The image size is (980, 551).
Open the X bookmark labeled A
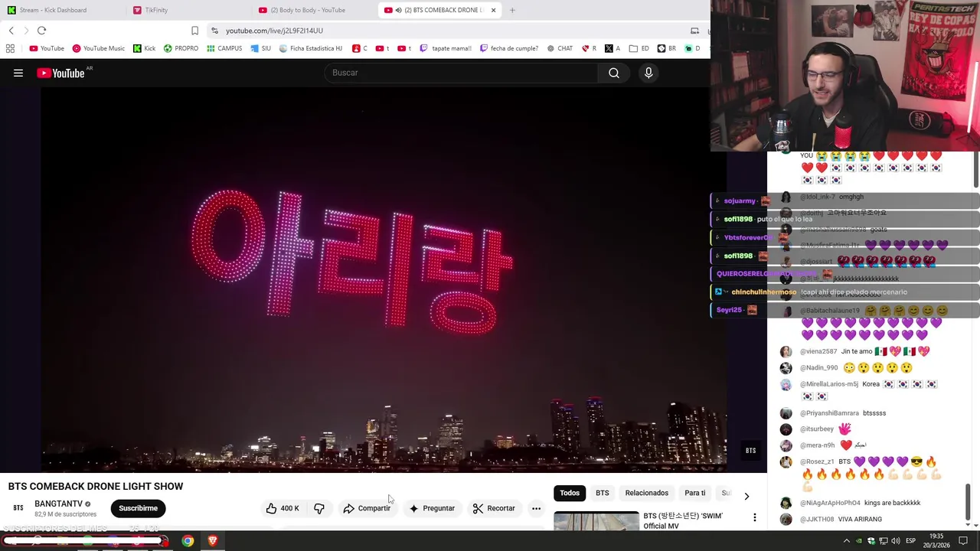[612, 48]
